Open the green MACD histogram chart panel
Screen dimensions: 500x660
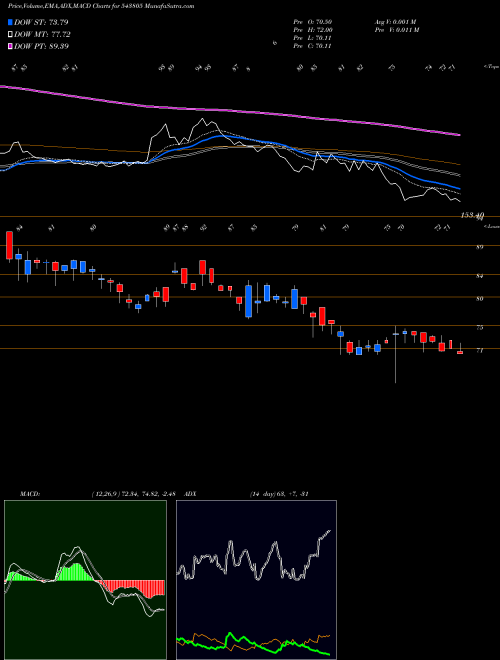(85, 580)
